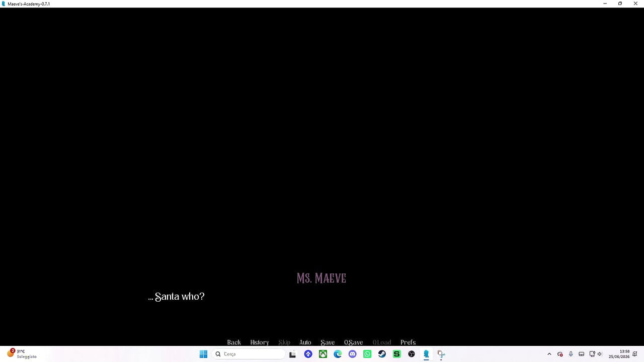Restore down the Maeve's Academy window
Screen dimensions: 644x362
pos(620,4)
